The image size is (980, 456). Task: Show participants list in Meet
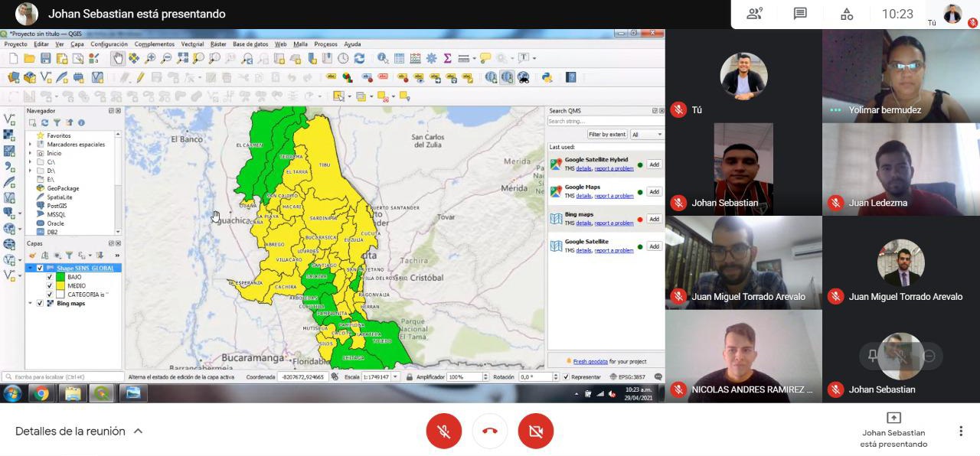click(x=755, y=14)
